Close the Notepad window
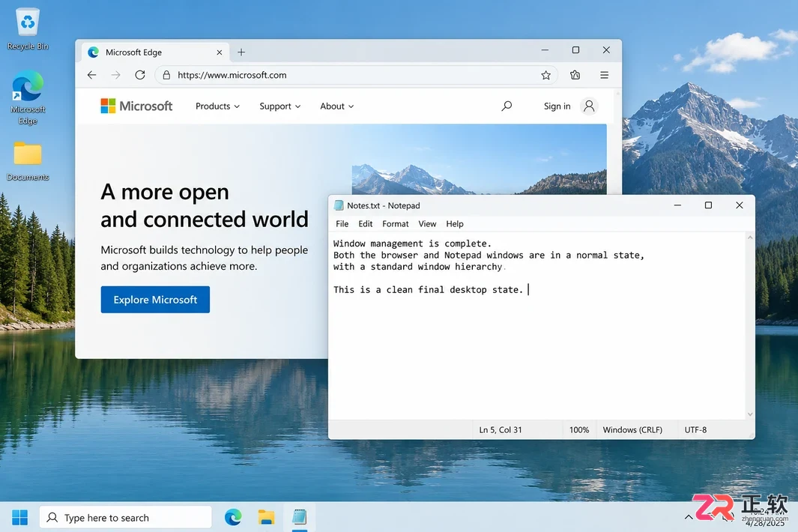798x532 pixels. point(739,205)
